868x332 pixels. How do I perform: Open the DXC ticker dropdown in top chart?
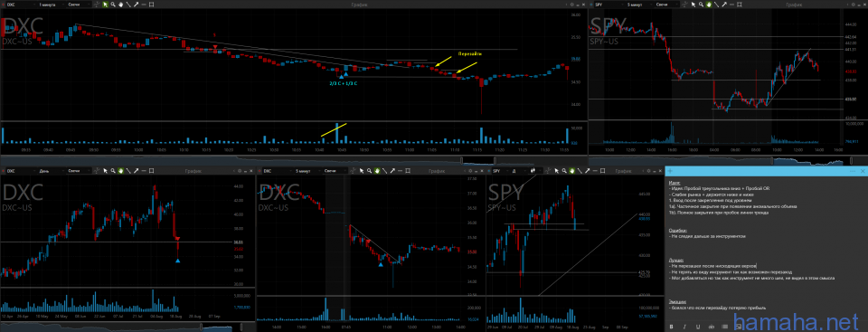coord(21,5)
